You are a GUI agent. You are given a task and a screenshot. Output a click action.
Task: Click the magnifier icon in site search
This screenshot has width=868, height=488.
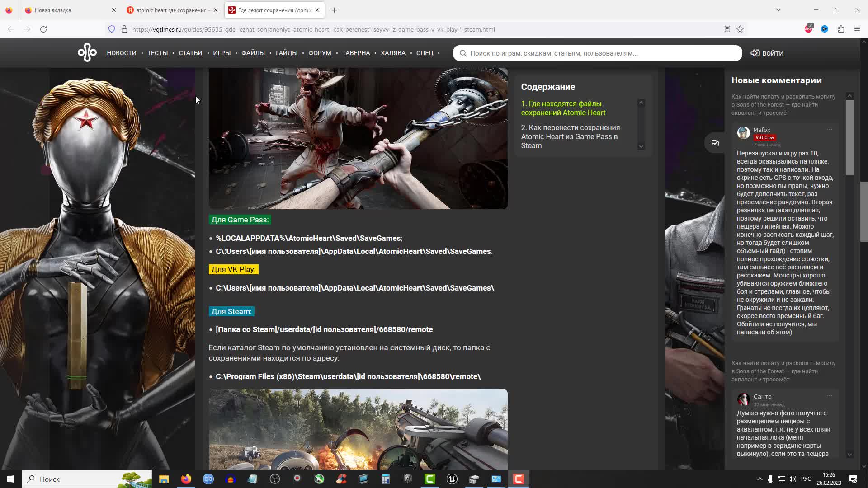click(x=463, y=53)
